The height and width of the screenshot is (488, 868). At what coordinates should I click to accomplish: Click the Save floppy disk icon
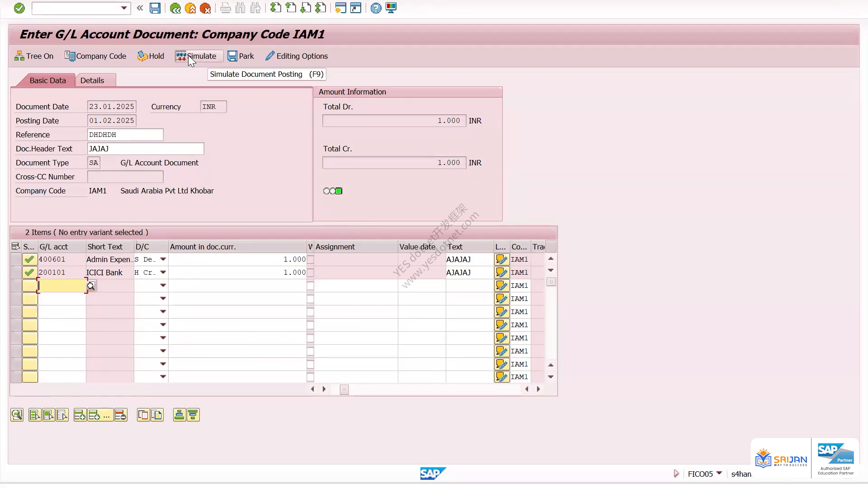pyautogui.click(x=155, y=8)
